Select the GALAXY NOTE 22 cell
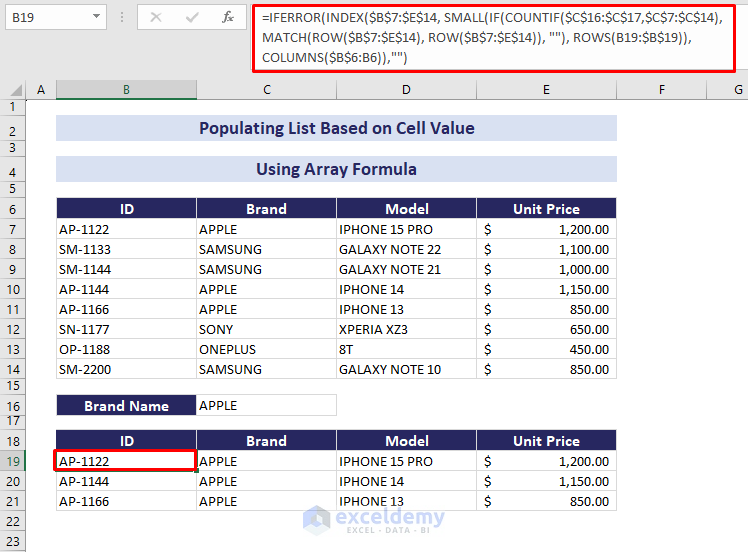 click(x=406, y=249)
